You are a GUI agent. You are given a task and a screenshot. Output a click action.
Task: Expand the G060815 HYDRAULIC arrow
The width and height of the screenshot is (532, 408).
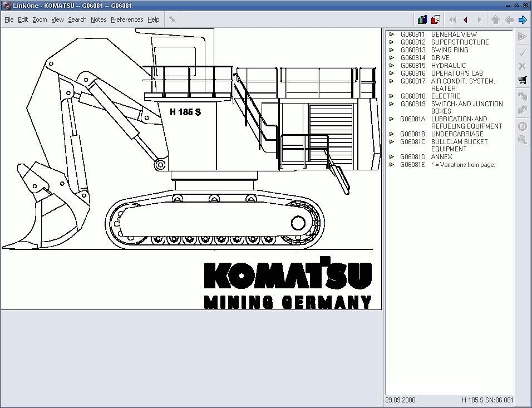(x=392, y=66)
